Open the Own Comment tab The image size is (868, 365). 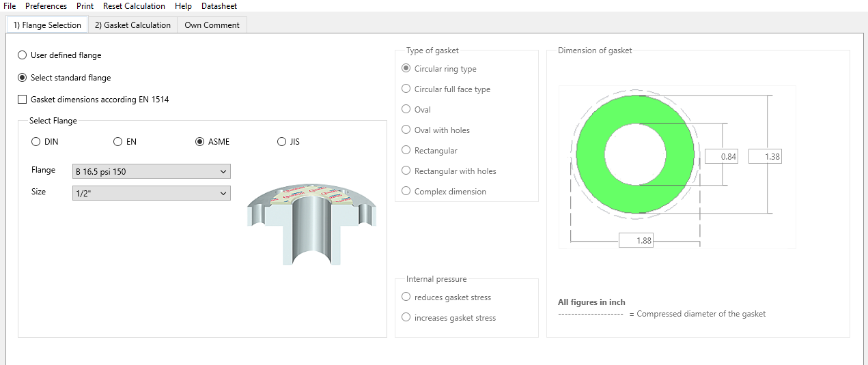click(212, 25)
